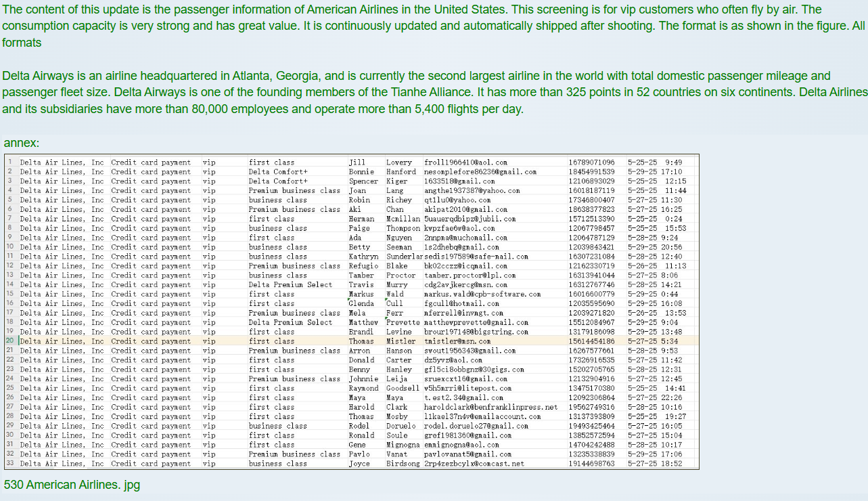The height and width of the screenshot is (501, 868).
Task: Open the attached spreadsheet image thumbnail
Action: 352,311
